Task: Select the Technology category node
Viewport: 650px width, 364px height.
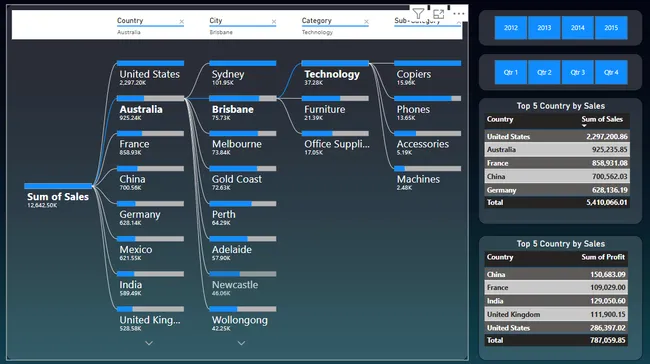Action: coord(335,73)
